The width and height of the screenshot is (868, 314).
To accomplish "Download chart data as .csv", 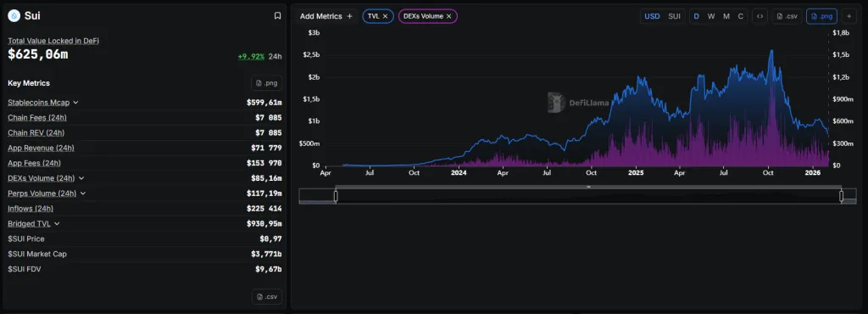I will (787, 16).
